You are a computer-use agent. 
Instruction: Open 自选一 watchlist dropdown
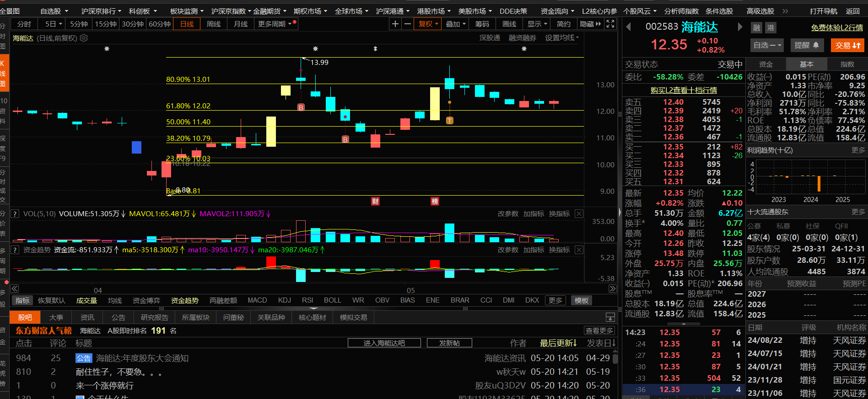coord(767,45)
